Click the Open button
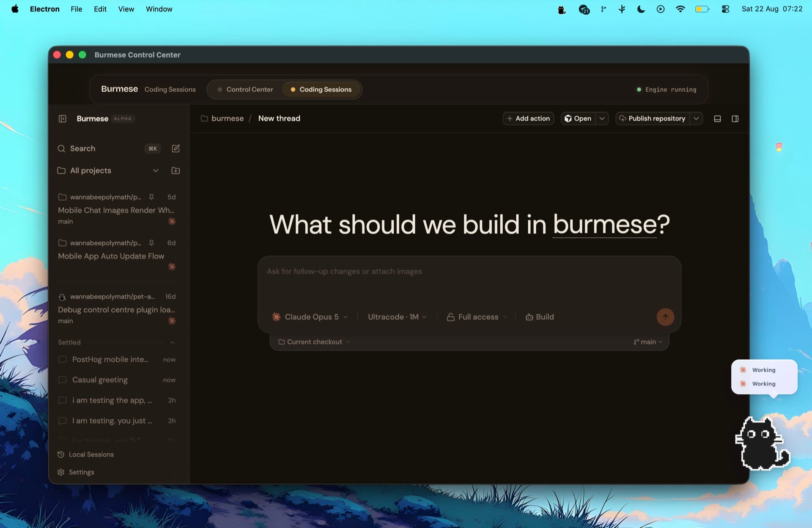The image size is (812, 528). pyautogui.click(x=578, y=118)
